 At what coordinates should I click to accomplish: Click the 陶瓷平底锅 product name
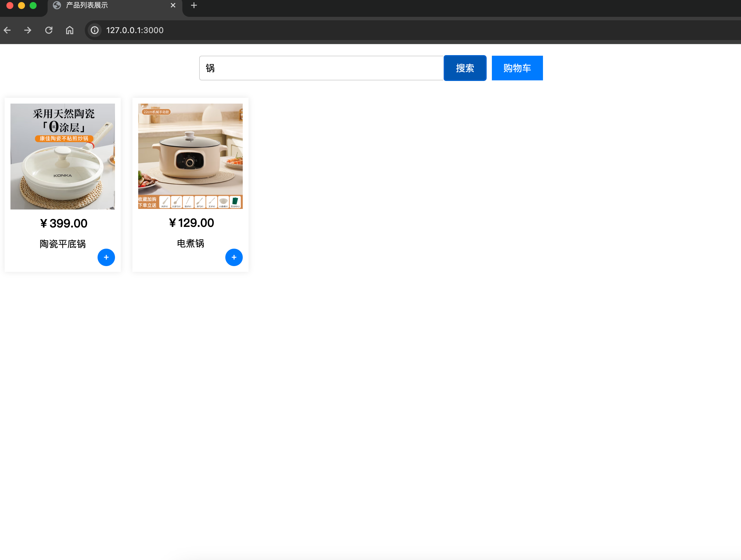tap(63, 244)
